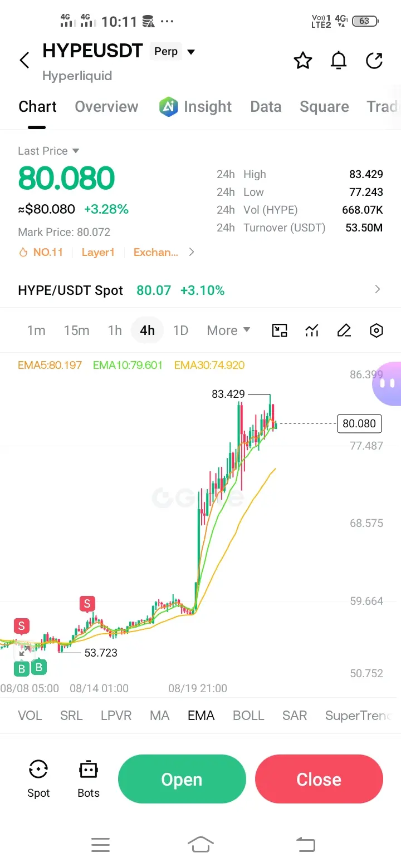The height and width of the screenshot is (868, 401).
Task: Select the 1D timeframe
Action: pyautogui.click(x=180, y=331)
